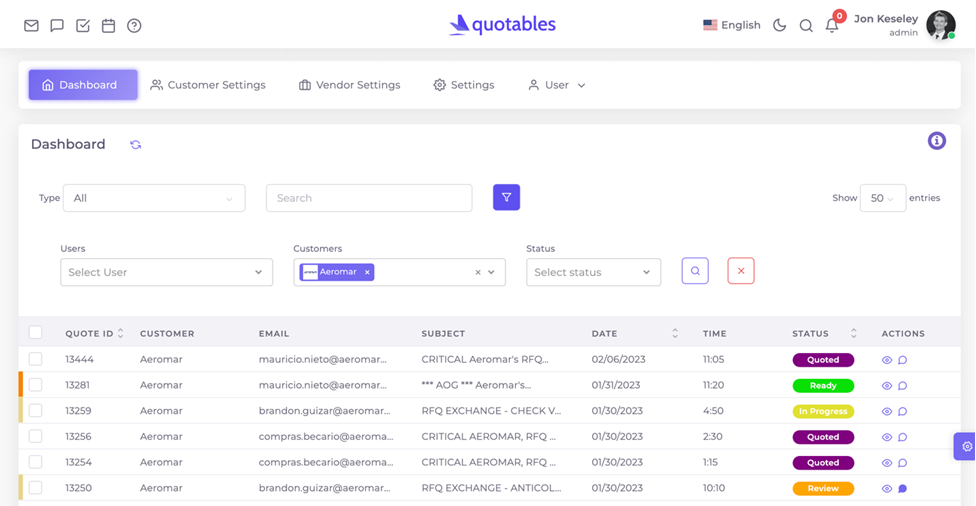The image size is (976, 506).
Task: Expand the User menu
Action: [x=556, y=85]
